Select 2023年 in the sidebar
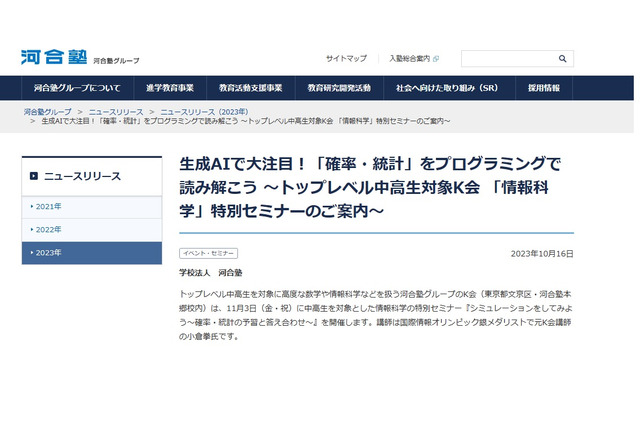 point(92,253)
